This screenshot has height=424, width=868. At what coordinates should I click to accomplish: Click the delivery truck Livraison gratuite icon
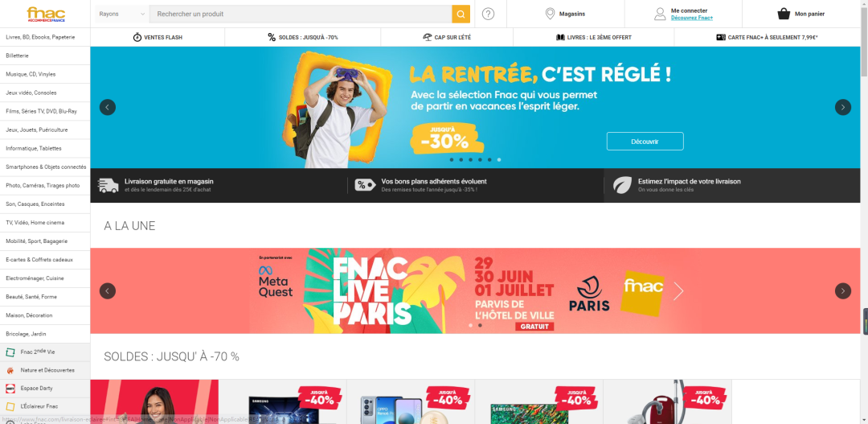tap(108, 185)
